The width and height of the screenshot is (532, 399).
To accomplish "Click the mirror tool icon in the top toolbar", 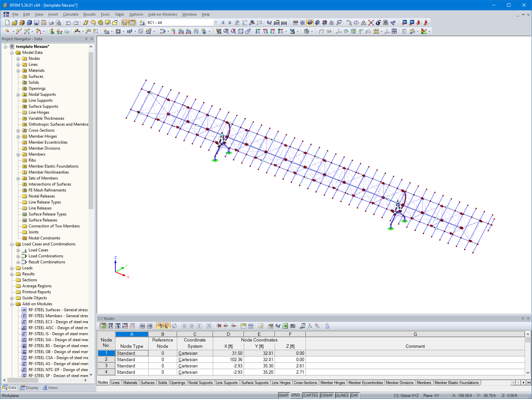I will (364, 23).
